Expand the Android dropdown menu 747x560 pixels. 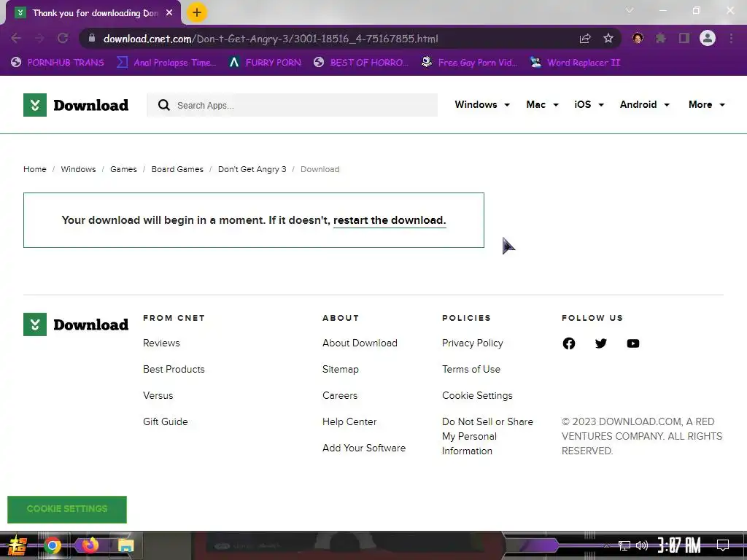pos(645,104)
